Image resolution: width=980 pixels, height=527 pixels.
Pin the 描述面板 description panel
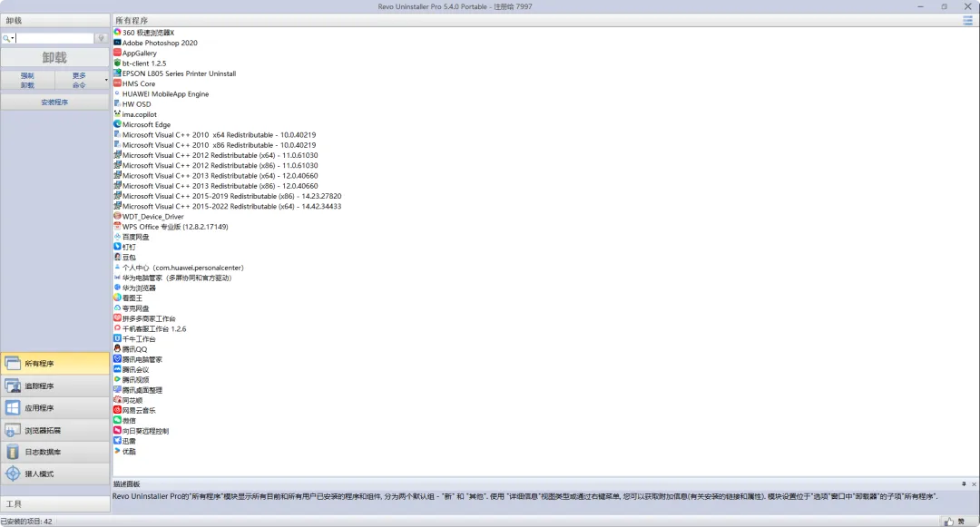click(964, 484)
